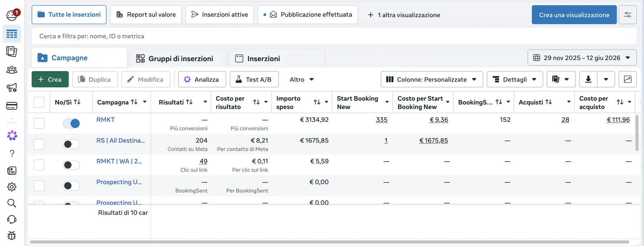Open Campagna column options arrow

click(x=144, y=102)
